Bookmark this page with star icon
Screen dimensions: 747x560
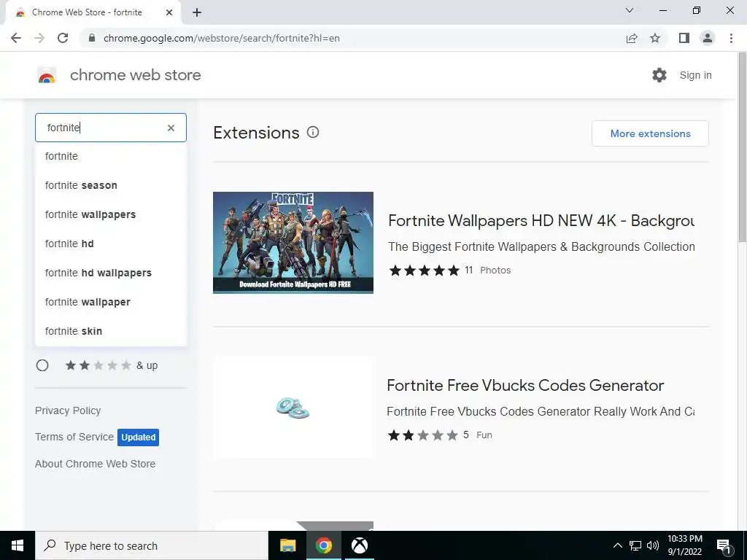655,38
